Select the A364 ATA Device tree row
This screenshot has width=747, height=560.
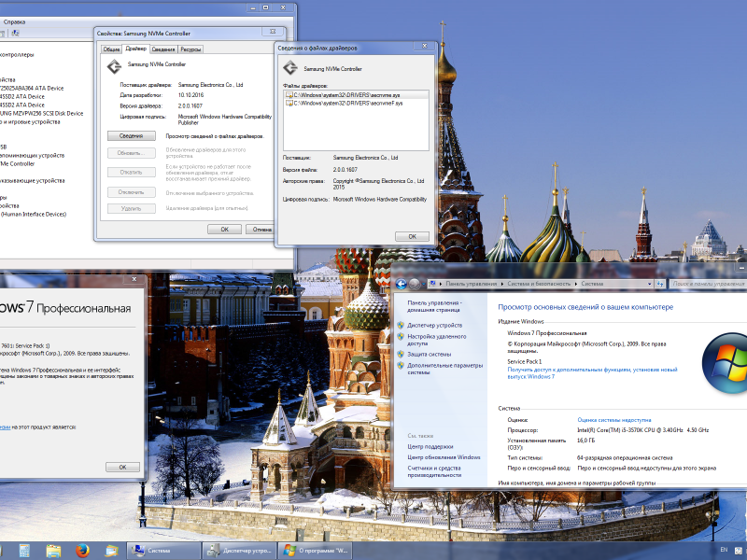[x=32, y=88]
